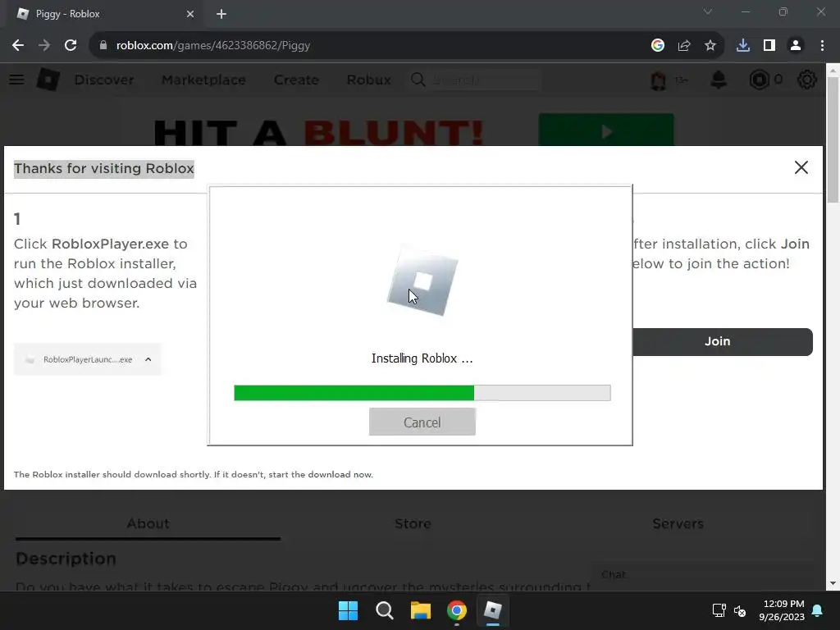Screen dimensions: 840x630
Task: Switch to the Servers tab
Action: [678, 523]
